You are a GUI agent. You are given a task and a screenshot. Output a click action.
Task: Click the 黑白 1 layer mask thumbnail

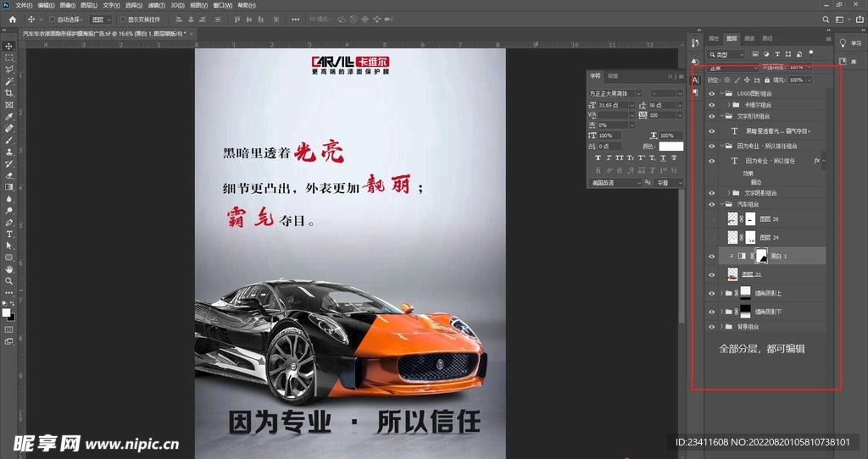click(762, 256)
